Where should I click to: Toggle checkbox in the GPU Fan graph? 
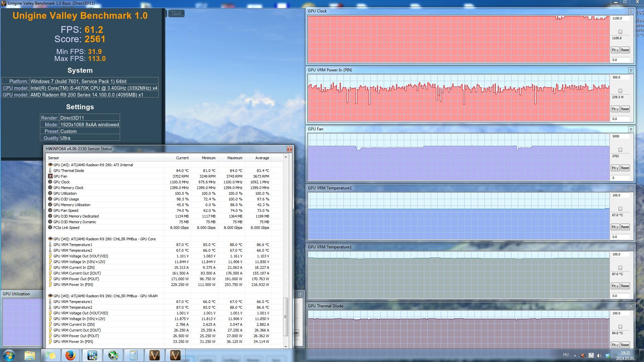620,150
